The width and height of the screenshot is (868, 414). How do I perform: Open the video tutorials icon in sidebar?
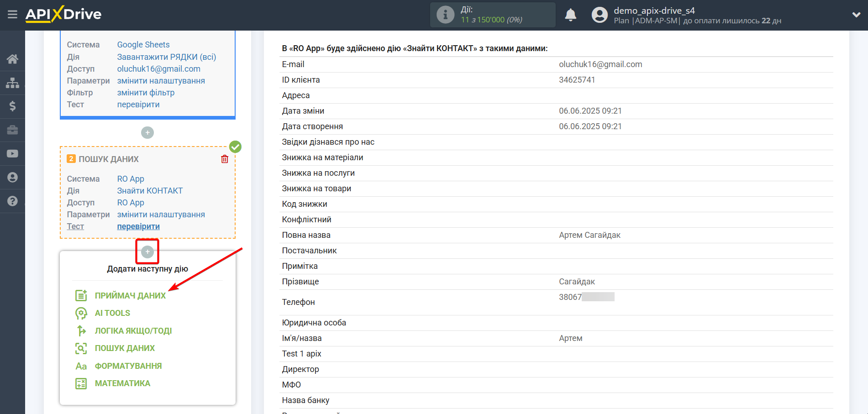pyautogui.click(x=12, y=153)
